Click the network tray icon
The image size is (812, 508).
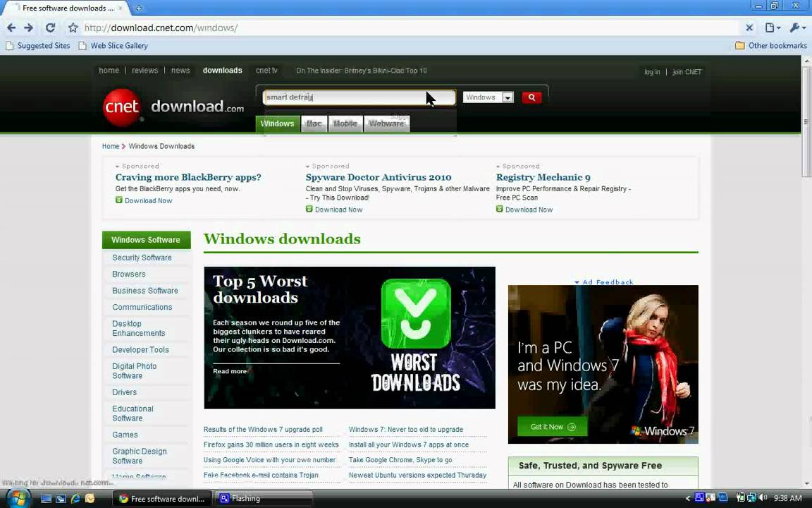point(752,497)
